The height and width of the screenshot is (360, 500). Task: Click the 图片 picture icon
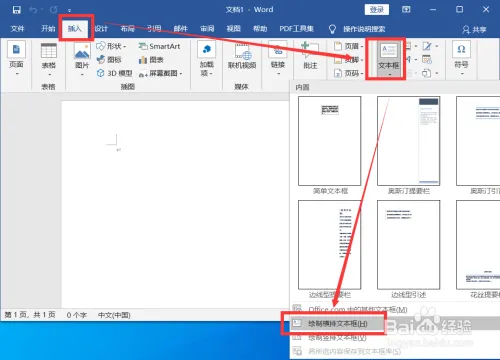point(82,51)
